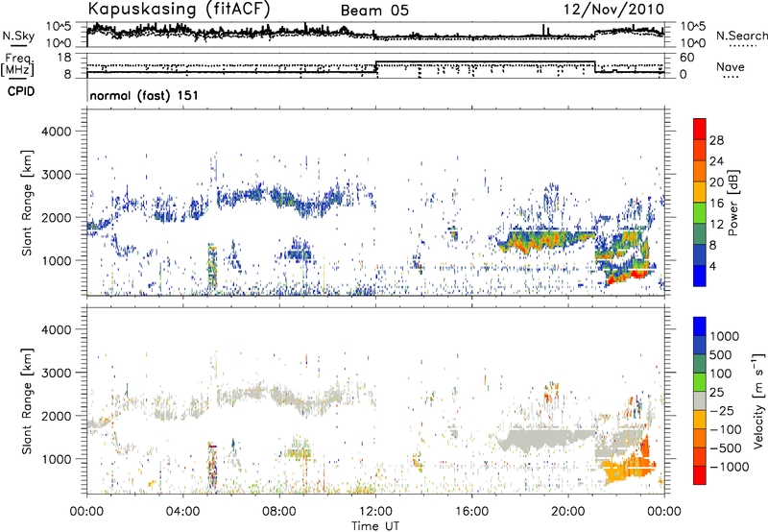
Task: Click the gray -25 to 25 velocity swatch
Action: (700, 401)
